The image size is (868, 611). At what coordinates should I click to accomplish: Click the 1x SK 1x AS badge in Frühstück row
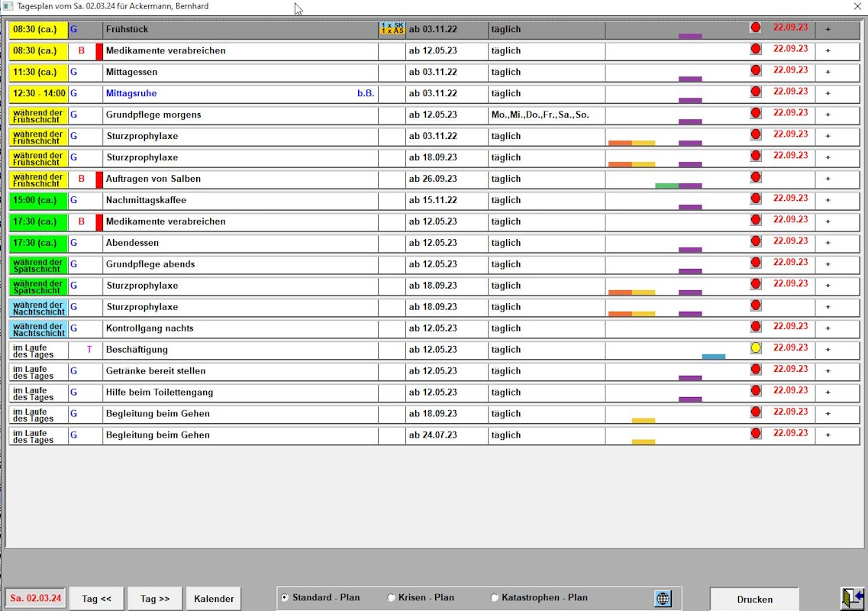(392, 28)
